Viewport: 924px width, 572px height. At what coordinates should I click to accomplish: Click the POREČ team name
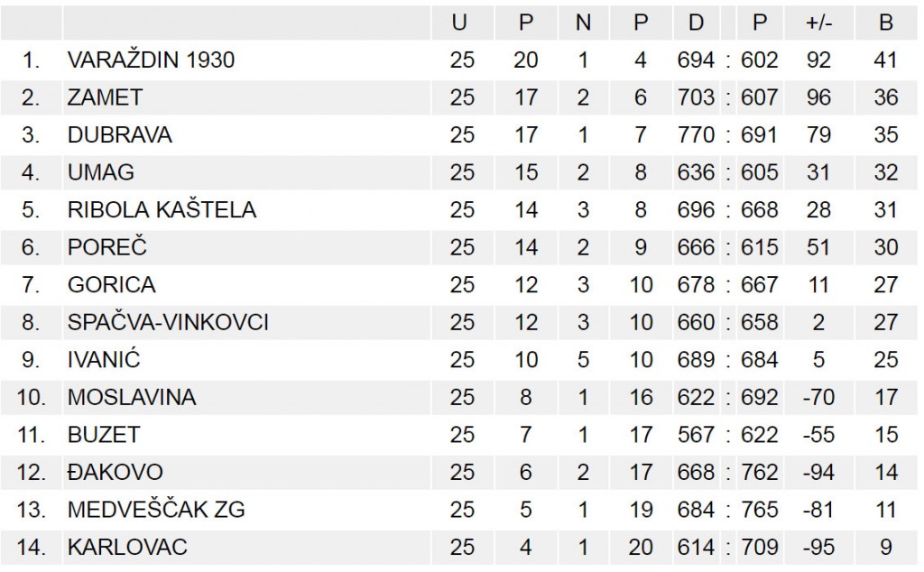click(106, 247)
